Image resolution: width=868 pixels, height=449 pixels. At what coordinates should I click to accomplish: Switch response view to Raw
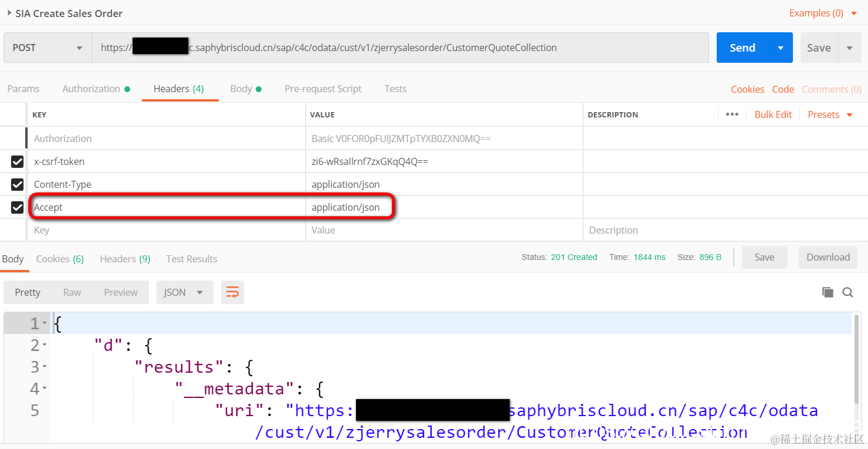point(72,292)
